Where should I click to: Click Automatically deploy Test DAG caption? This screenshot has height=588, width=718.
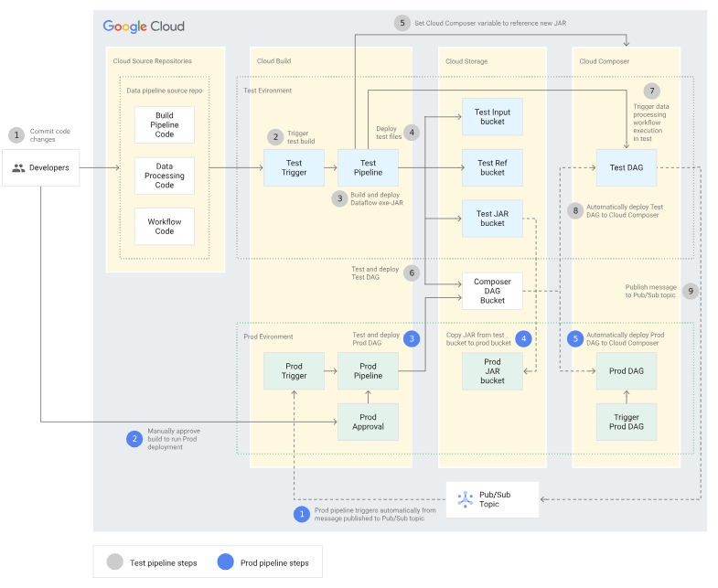(x=625, y=210)
